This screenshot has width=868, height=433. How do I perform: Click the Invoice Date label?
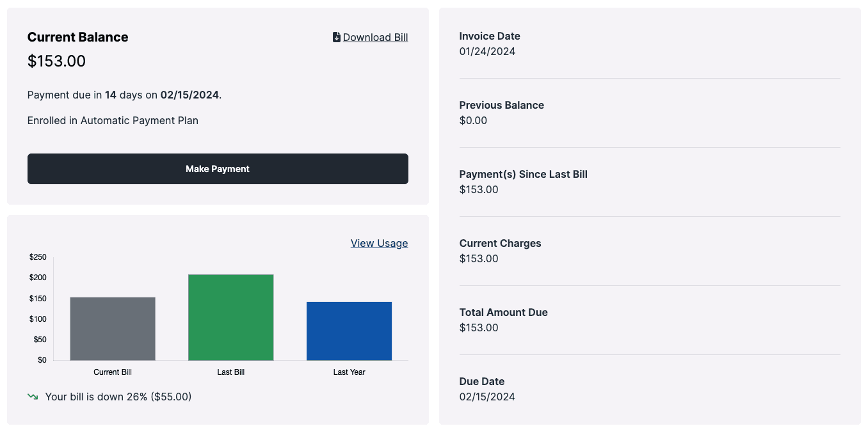coord(490,36)
